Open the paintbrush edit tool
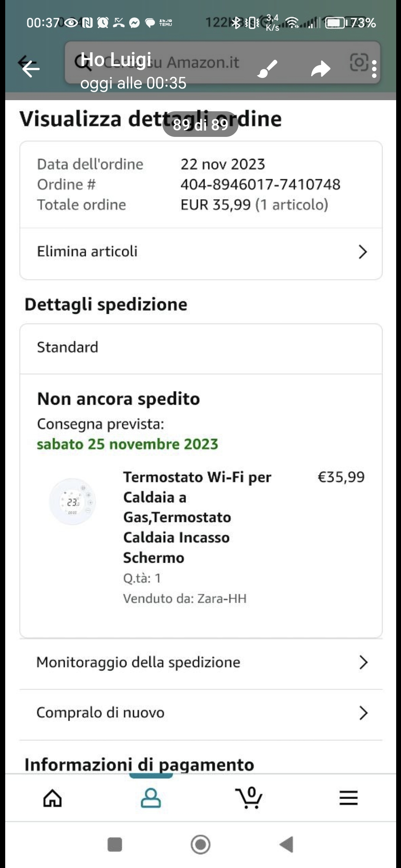 [x=267, y=69]
